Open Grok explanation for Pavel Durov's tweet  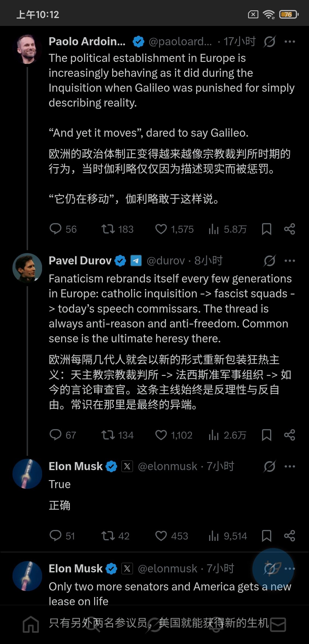(x=270, y=261)
